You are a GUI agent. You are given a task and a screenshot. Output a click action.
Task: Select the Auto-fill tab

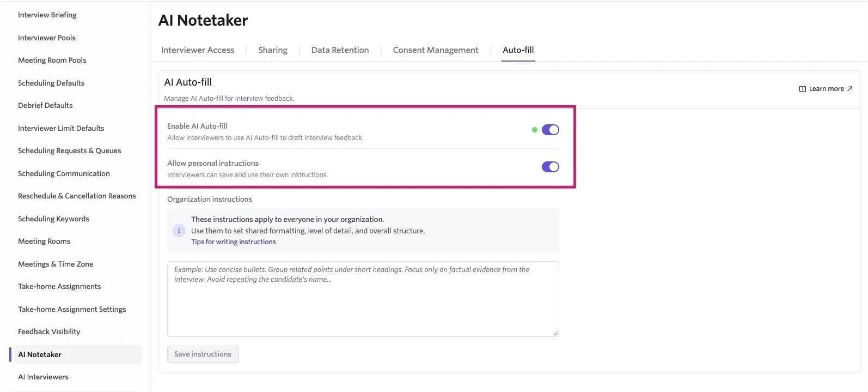[x=518, y=50]
